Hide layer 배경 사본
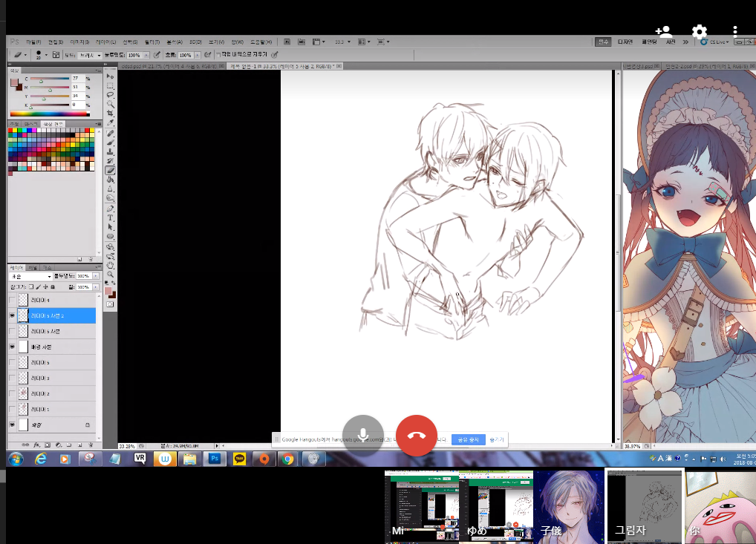The height and width of the screenshot is (544, 756). point(13,347)
